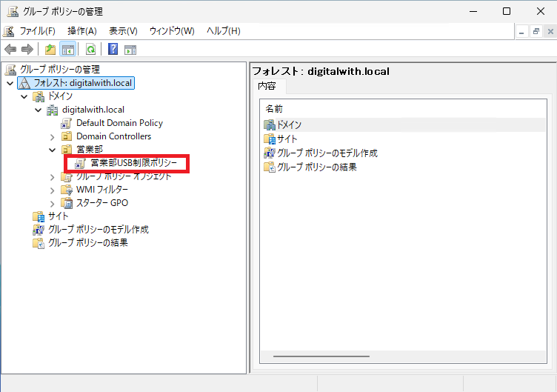Open the 表示(V) menu
The image size is (557, 392).
tap(123, 31)
